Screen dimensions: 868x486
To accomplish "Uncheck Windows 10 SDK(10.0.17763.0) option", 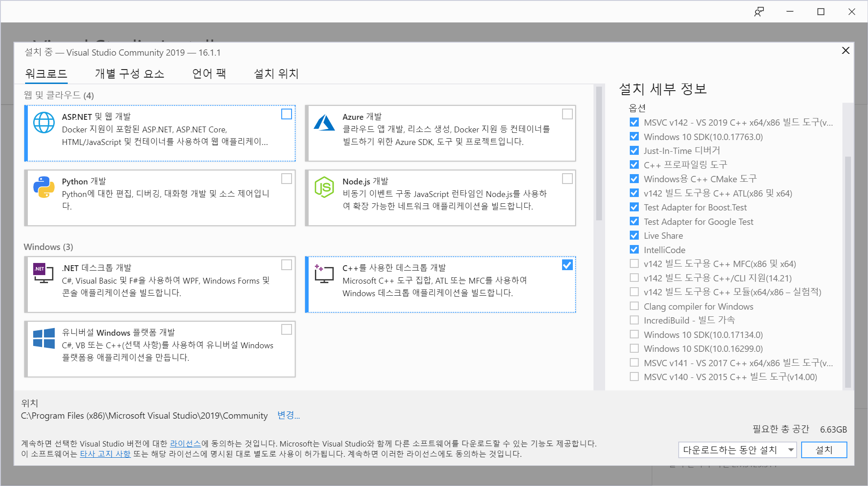I will click(x=634, y=136).
